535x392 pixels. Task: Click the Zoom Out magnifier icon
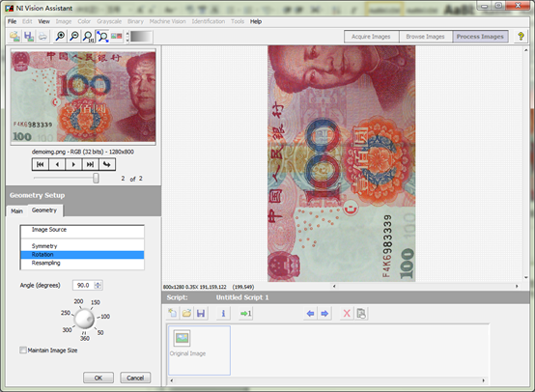(x=74, y=36)
